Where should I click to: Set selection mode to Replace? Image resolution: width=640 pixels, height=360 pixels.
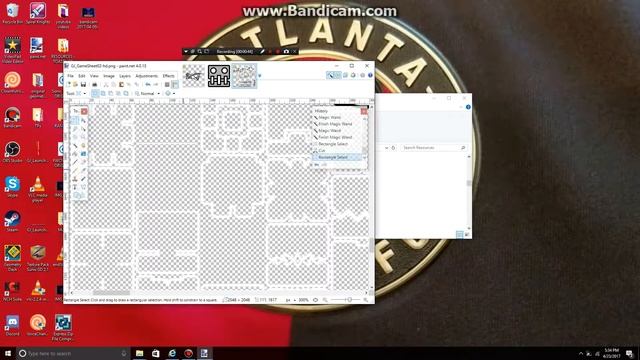[95, 93]
